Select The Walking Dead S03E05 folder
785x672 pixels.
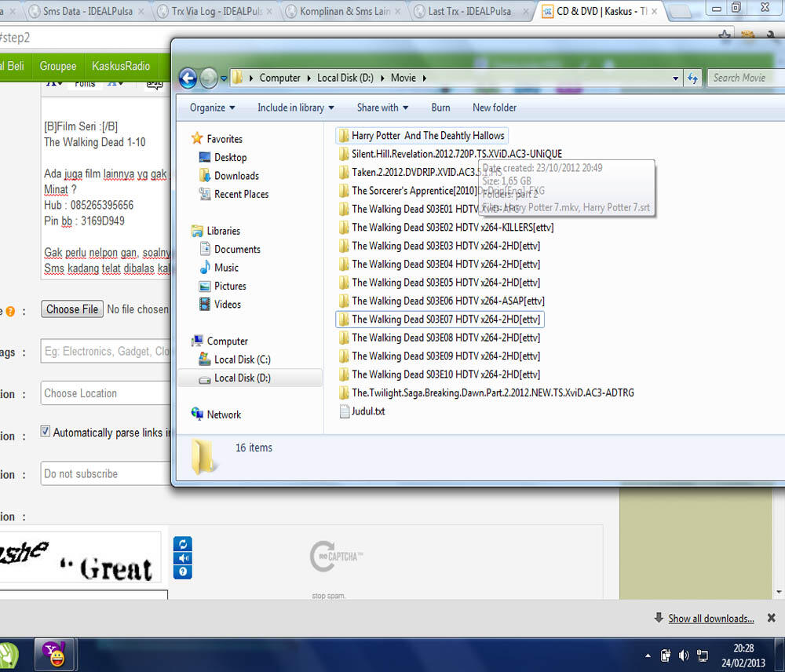tap(440, 283)
